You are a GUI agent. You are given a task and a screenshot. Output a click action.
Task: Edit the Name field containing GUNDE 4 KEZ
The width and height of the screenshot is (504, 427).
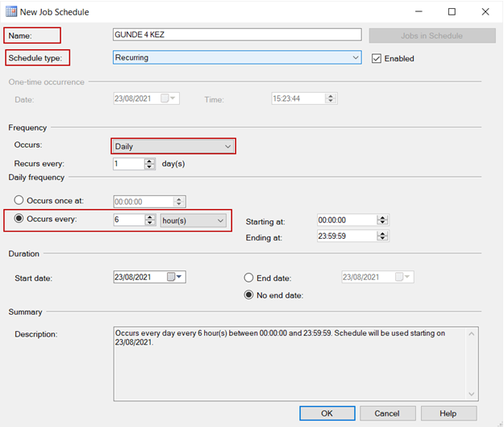click(237, 35)
